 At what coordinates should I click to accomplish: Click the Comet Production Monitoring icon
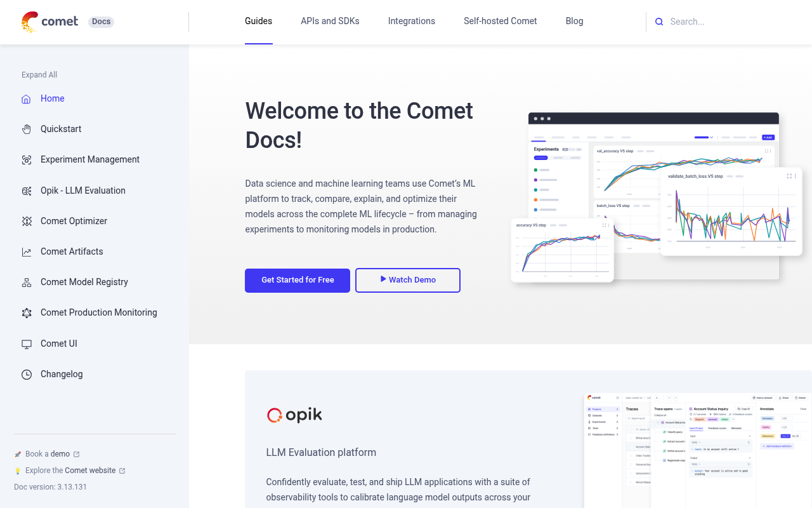tap(26, 313)
